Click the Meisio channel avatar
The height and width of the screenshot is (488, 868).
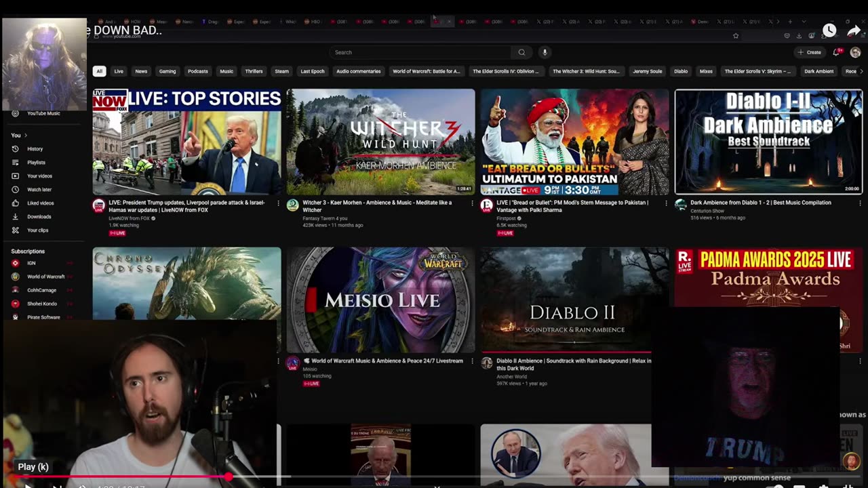pos(293,364)
